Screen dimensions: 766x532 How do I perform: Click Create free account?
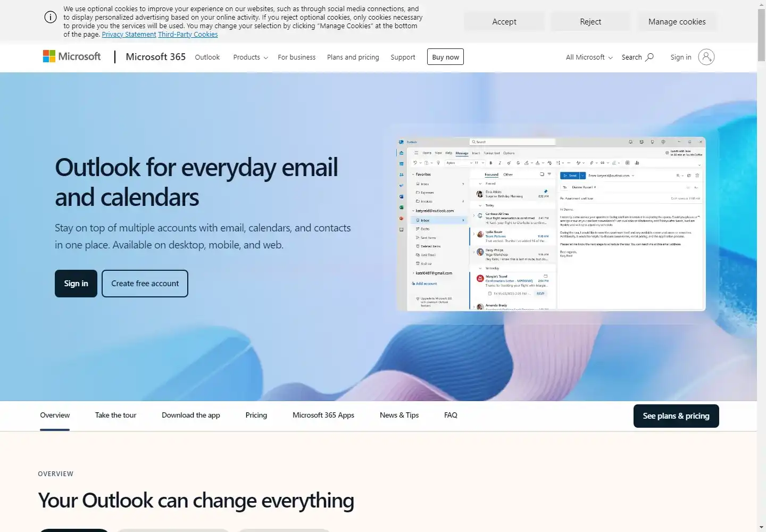(x=145, y=284)
